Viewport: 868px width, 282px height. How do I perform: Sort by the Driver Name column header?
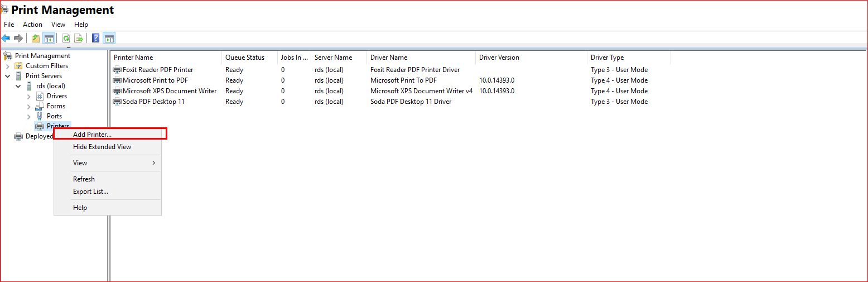coord(421,58)
